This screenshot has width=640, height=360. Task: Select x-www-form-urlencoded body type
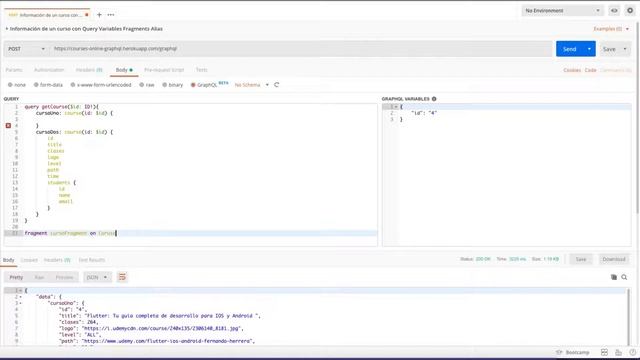tap(101, 85)
